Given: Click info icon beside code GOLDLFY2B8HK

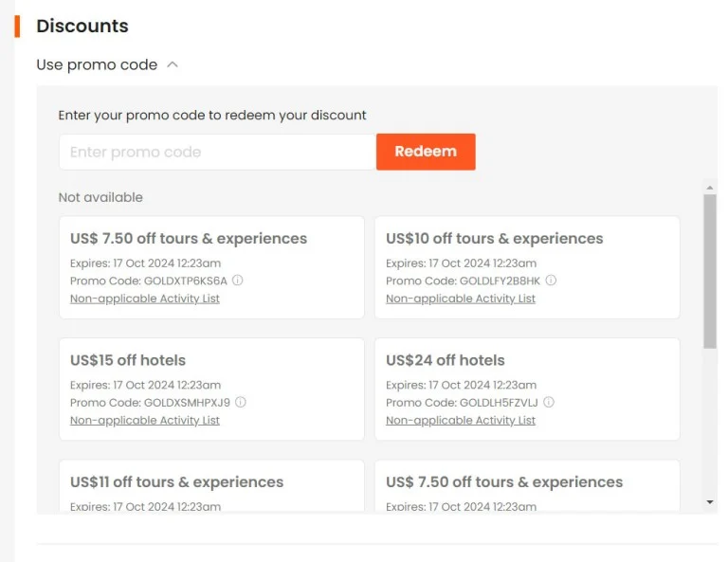Looking at the screenshot, I should (551, 281).
